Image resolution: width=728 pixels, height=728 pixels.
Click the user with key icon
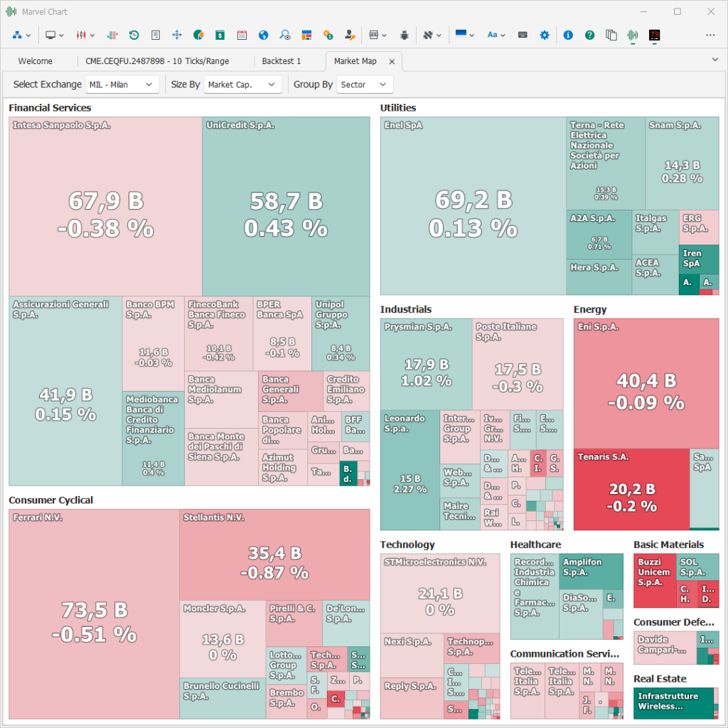[x=350, y=35]
